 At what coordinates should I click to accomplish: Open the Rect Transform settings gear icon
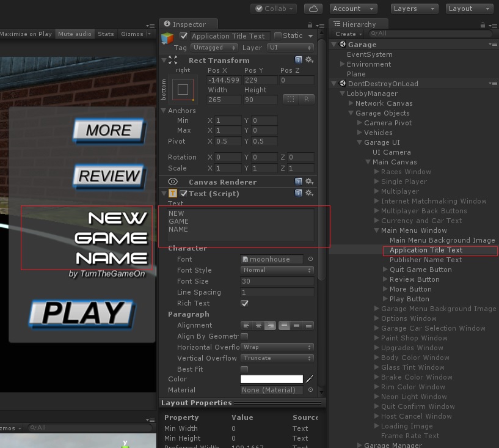coord(309,60)
